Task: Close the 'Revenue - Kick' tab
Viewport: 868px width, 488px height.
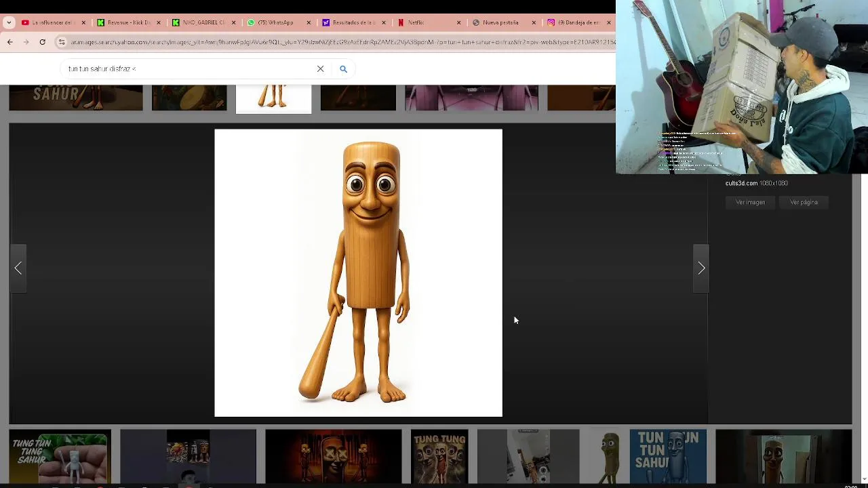Action: click(x=159, y=22)
